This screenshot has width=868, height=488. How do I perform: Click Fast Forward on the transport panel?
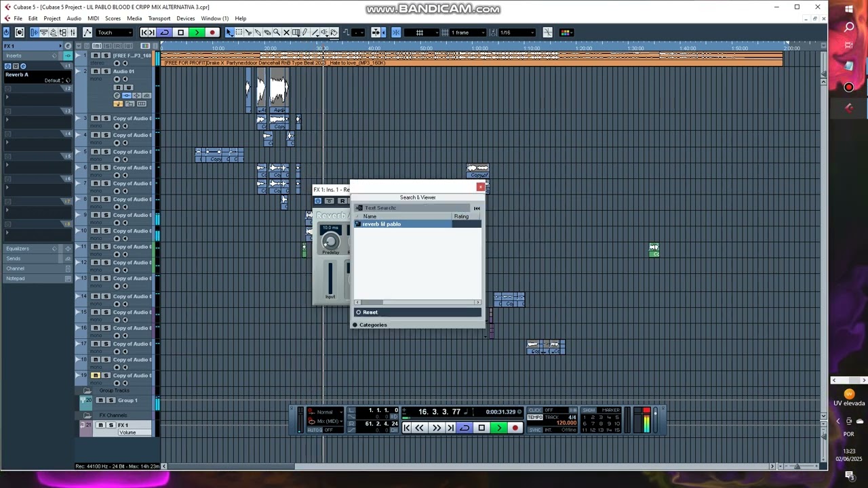437,428
